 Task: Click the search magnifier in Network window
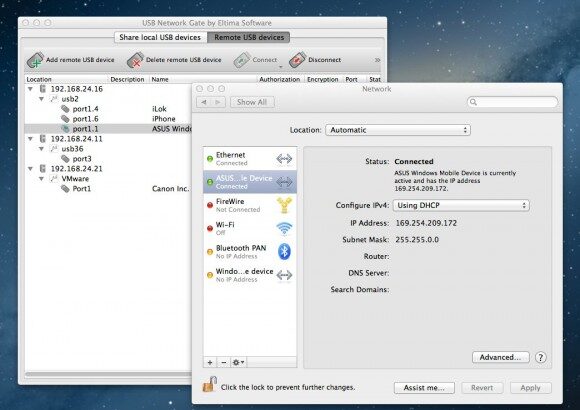click(473, 102)
